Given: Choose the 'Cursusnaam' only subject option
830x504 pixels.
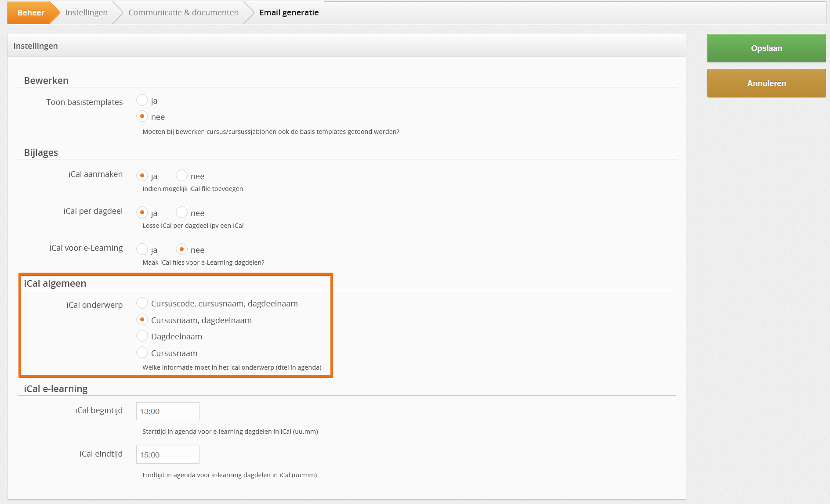Looking at the screenshot, I should click(142, 353).
